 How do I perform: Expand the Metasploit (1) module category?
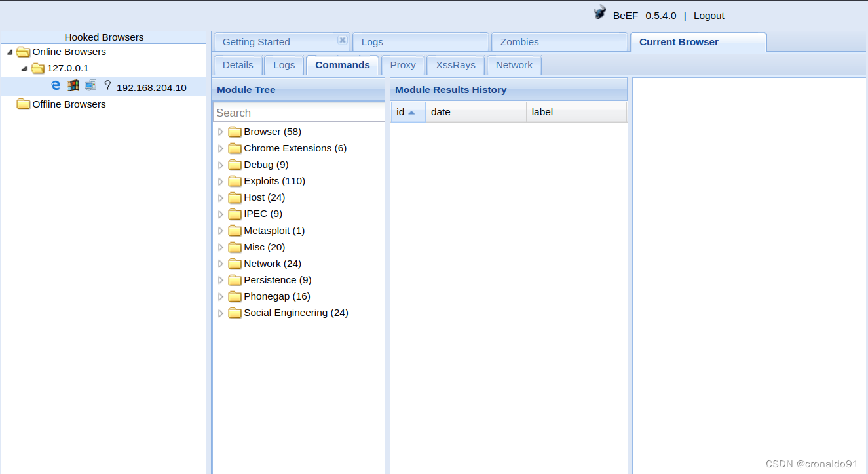[x=221, y=231]
